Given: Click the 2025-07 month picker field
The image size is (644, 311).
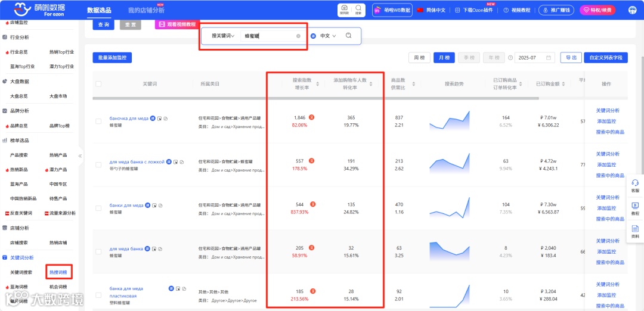Looking at the screenshot, I should pos(535,58).
